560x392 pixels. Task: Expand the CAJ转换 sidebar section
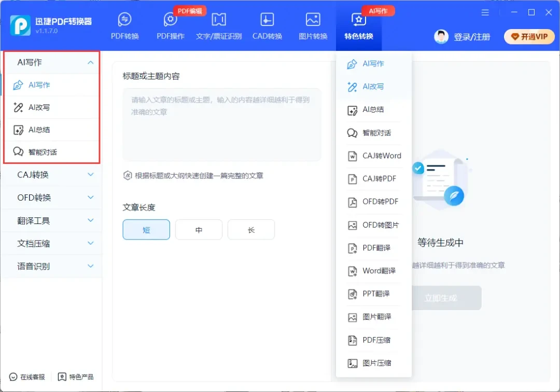click(91, 175)
